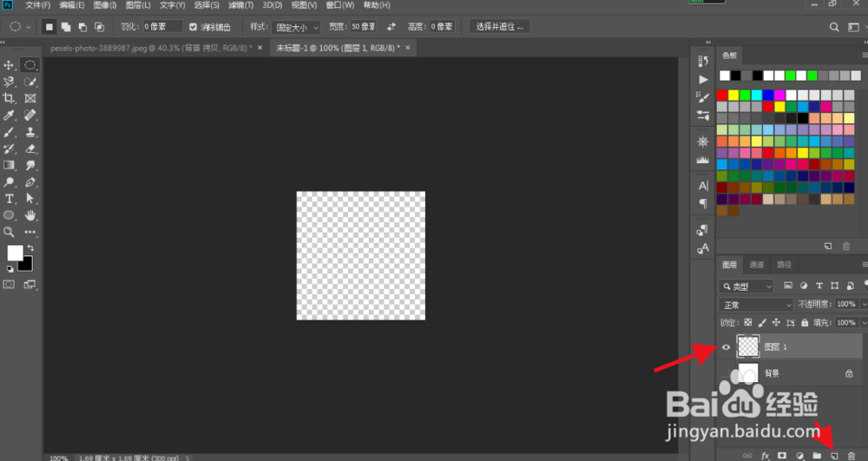
Task: Select the Dodge tool
Action: coord(9,181)
